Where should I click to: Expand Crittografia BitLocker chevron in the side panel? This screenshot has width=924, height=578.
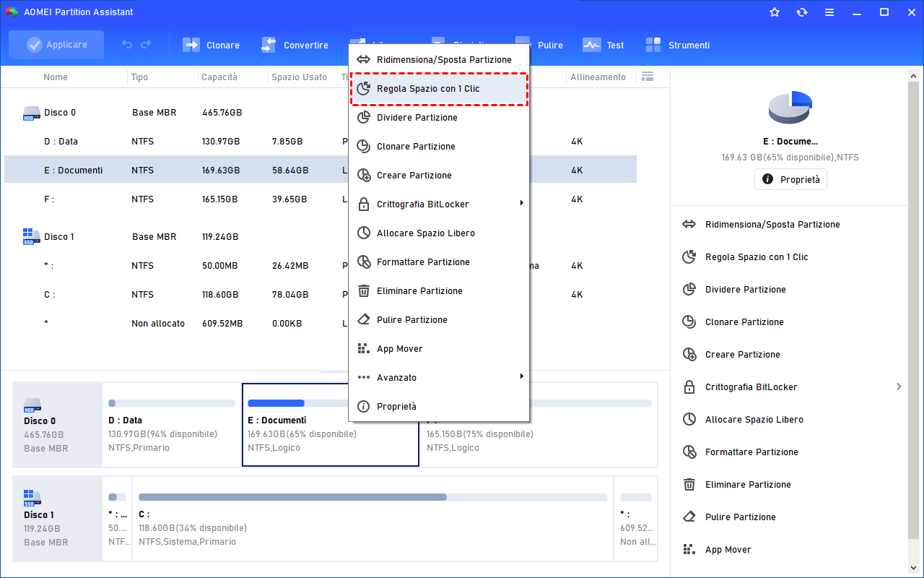point(899,387)
